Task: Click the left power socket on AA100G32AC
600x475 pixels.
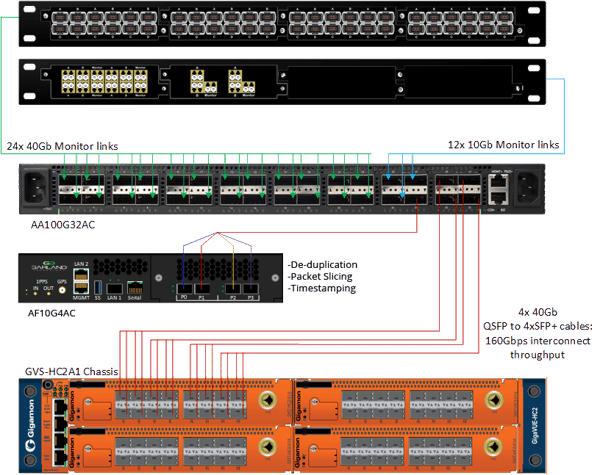Action: [x=36, y=188]
